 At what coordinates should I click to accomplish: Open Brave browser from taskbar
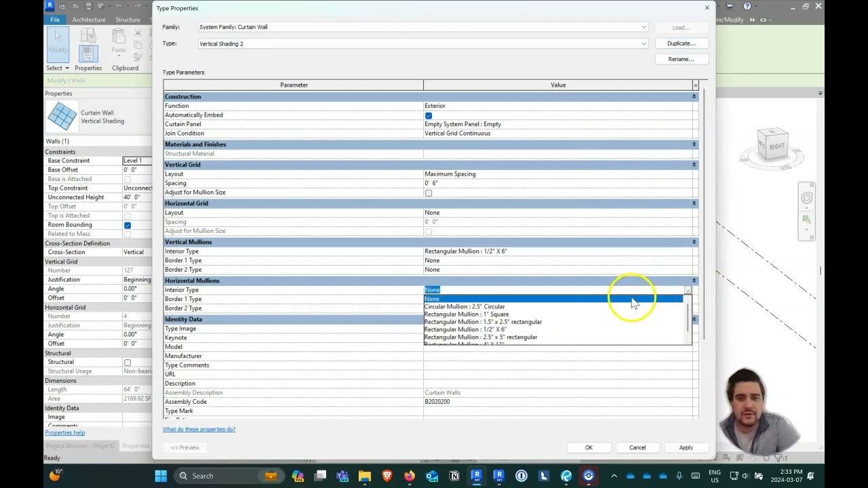pos(387,476)
